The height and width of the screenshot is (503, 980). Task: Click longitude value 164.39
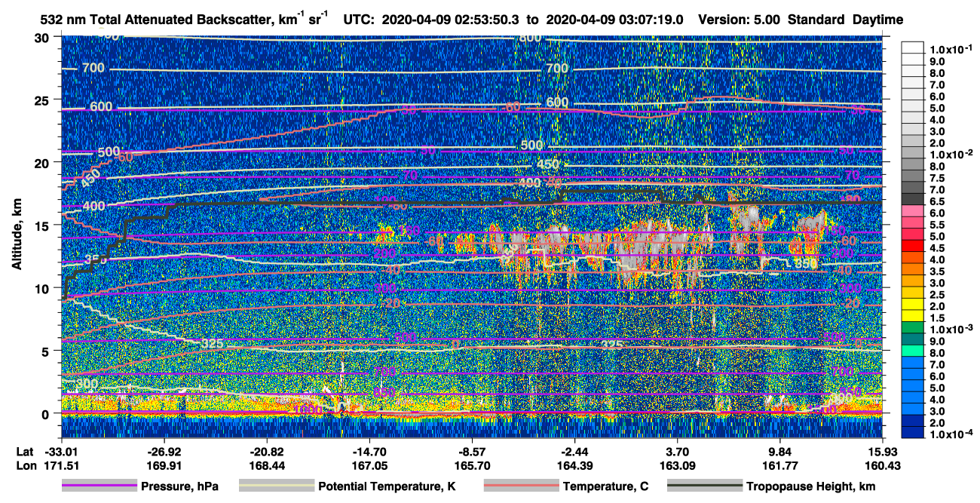pyautogui.click(x=575, y=465)
